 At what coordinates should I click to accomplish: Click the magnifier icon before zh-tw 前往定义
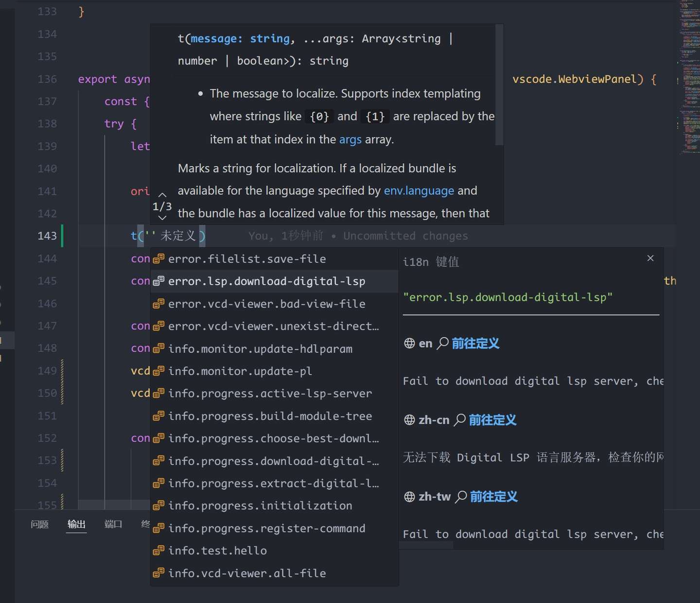[x=461, y=497]
